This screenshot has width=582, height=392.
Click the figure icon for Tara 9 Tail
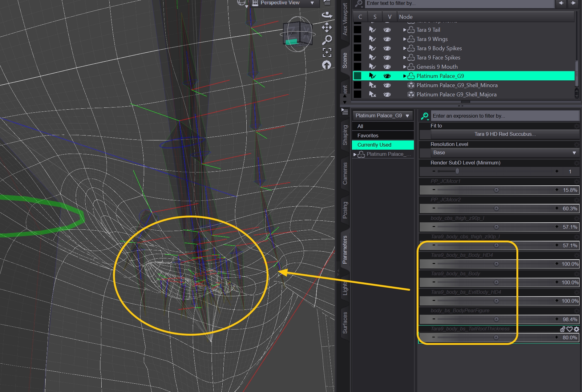[411, 30]
